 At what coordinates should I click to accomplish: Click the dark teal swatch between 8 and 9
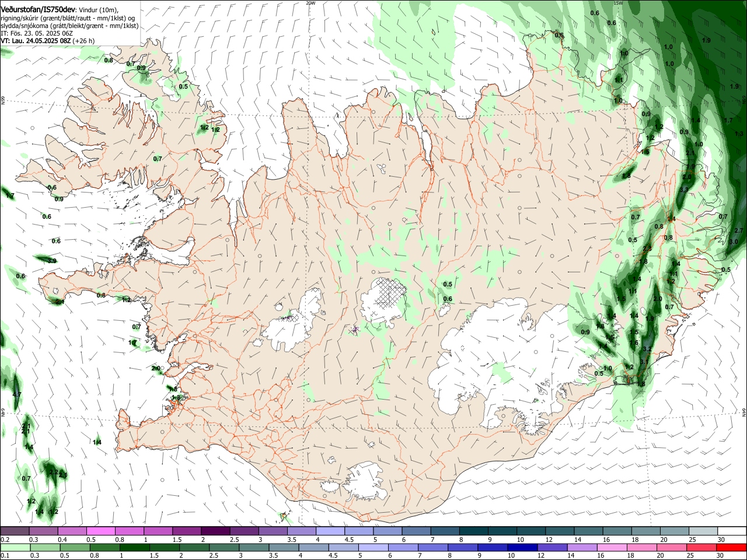click(x=473, y=531)
